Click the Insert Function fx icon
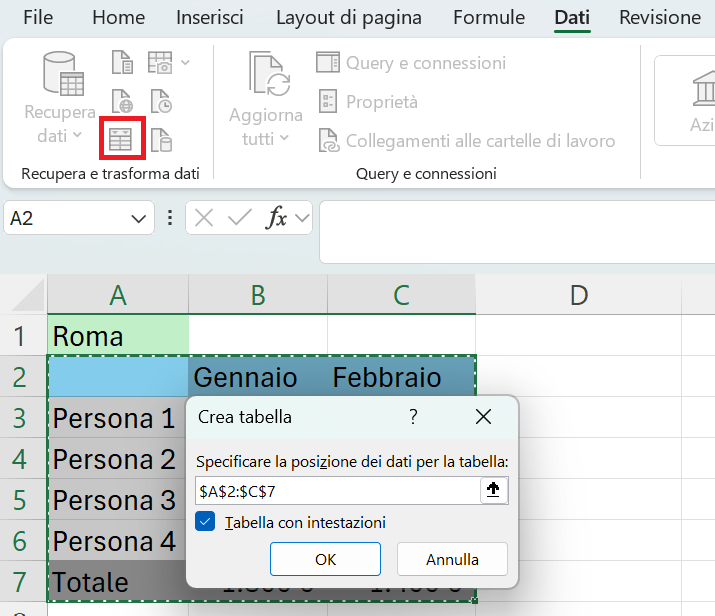 276,217
